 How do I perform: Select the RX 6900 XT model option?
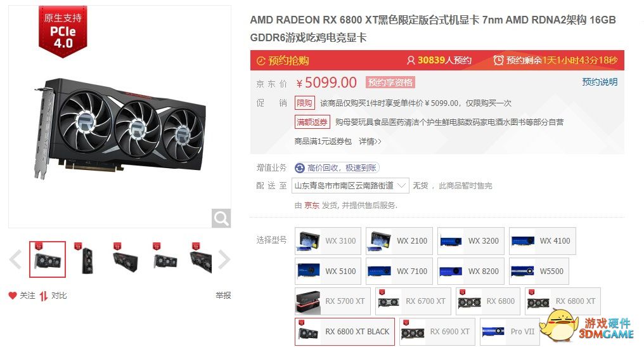click(437, 332)
